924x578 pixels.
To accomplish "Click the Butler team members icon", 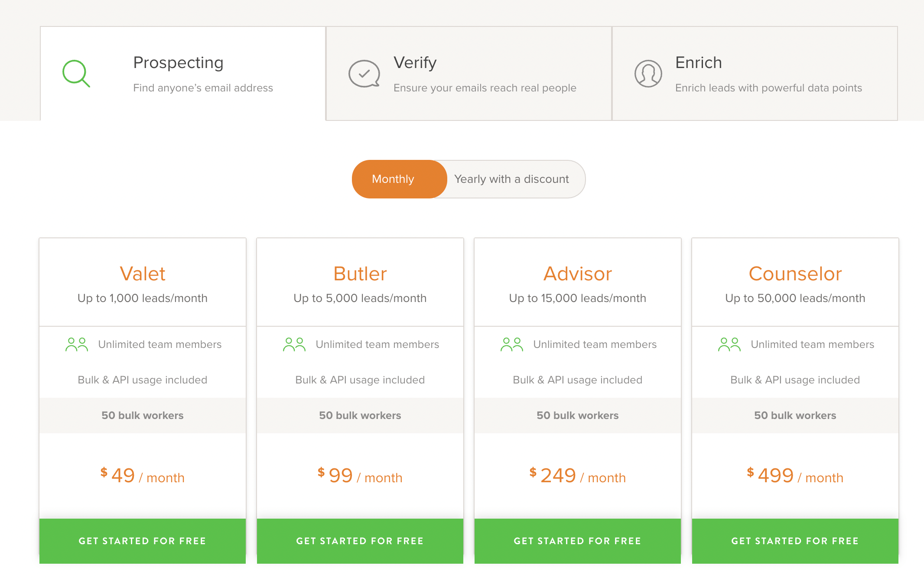I will [293, 345].
